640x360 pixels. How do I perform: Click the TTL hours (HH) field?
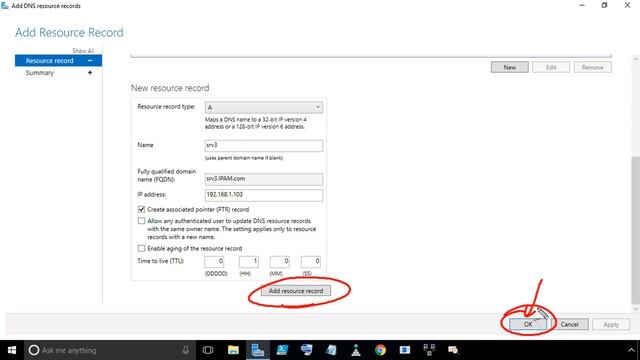[x=249, y=262]
